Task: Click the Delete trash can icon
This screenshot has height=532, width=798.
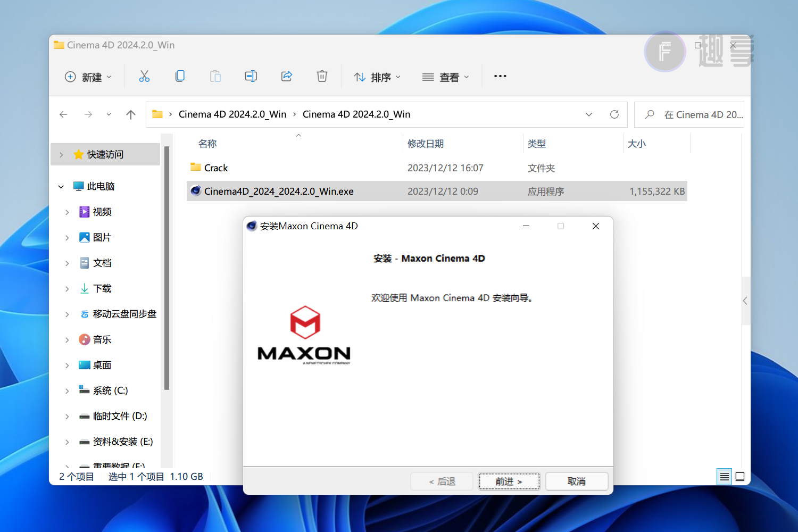Action: (322, 77)
